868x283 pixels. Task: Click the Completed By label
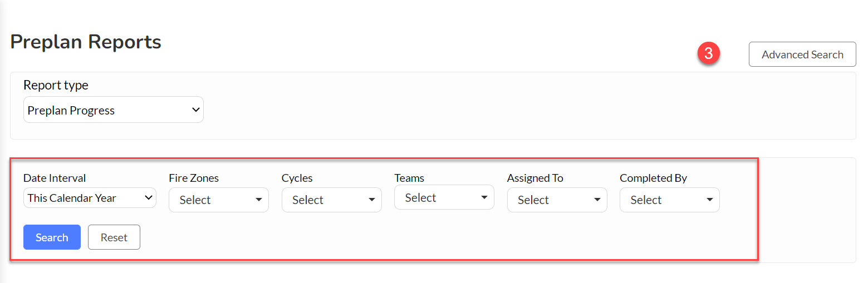coord(653,178)
